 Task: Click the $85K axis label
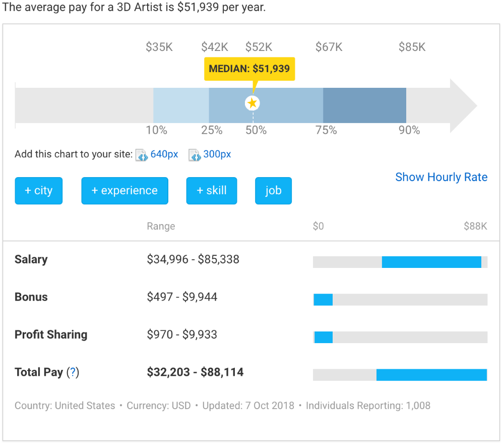[x=412, y=46]
